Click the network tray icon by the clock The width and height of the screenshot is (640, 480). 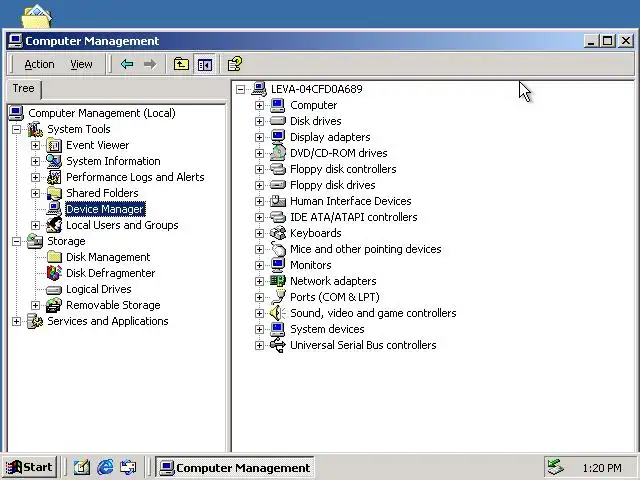pos(556,467)
